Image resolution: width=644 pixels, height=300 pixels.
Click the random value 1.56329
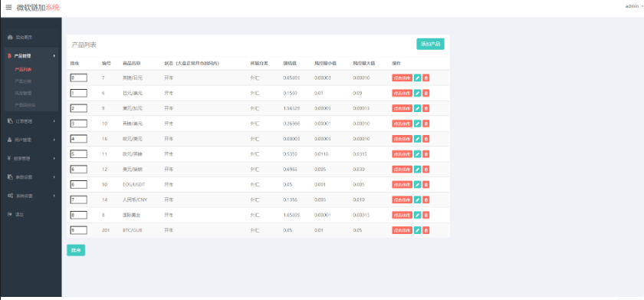point(291,108)
